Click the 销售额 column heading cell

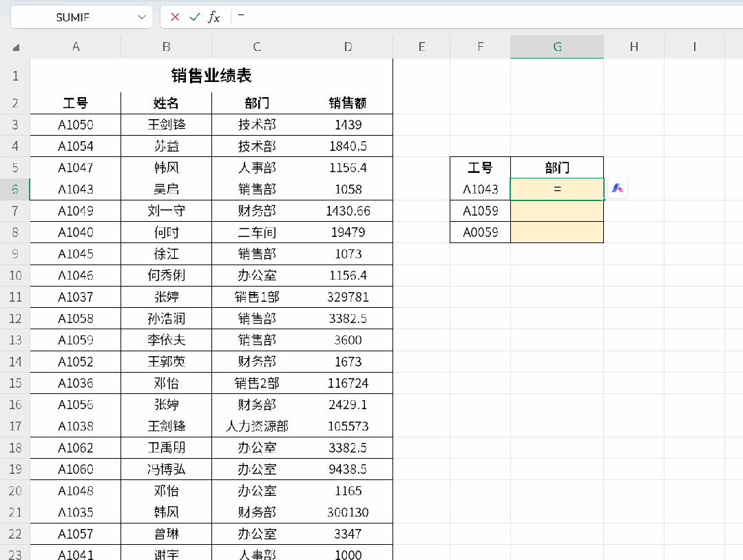point(348,103)
